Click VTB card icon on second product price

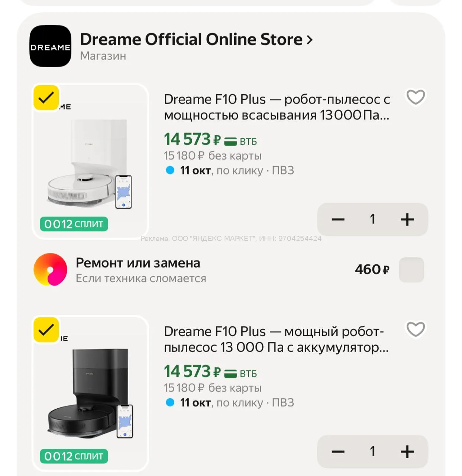(x=230, y=373)
